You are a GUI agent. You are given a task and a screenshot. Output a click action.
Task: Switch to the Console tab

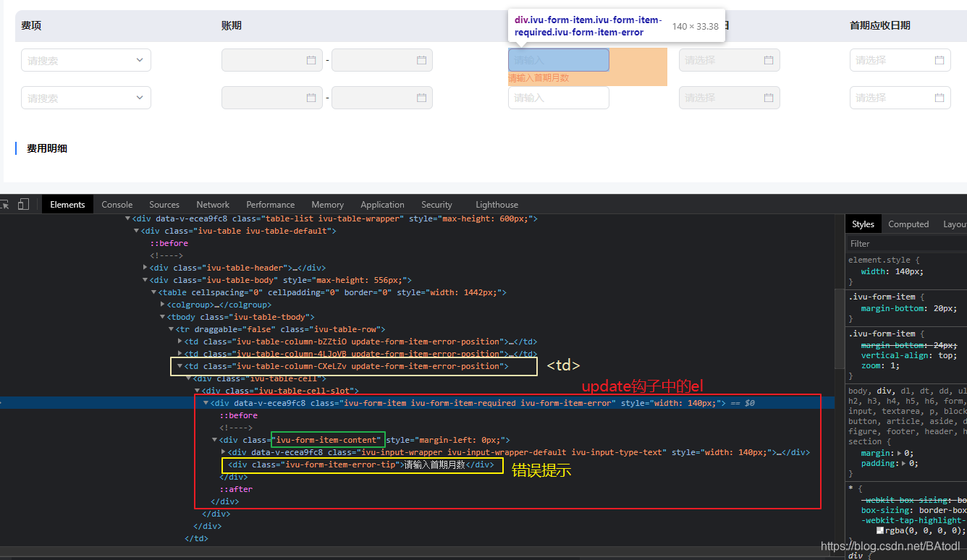[x=117, y=205]
